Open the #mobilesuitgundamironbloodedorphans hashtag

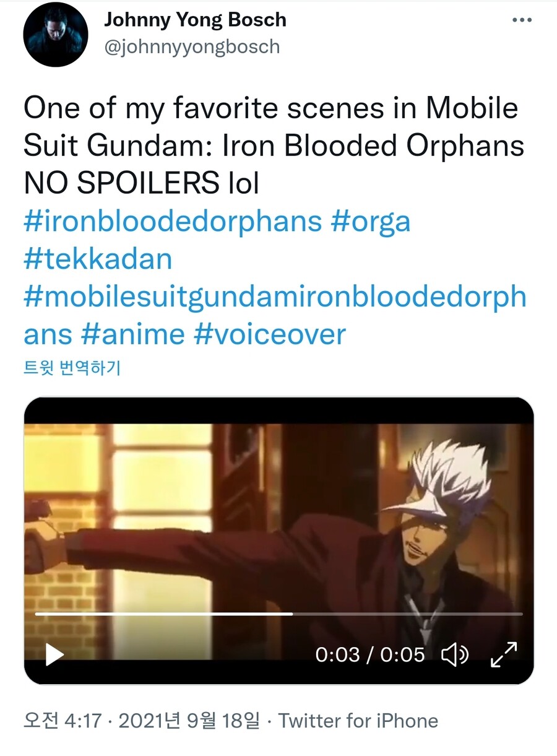click(x=275, y=316)
